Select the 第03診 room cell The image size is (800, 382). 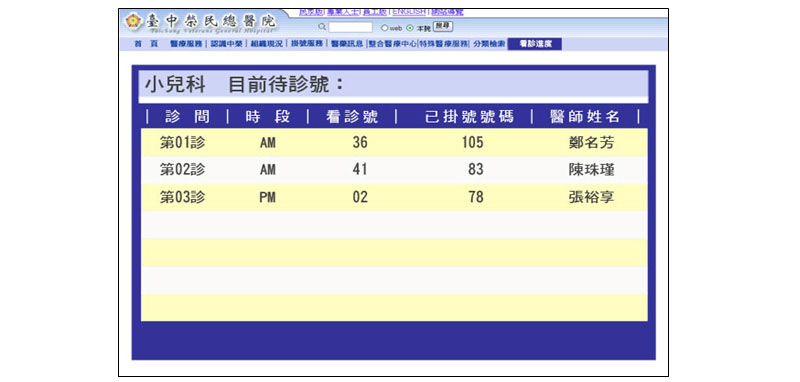pos(183,197)
